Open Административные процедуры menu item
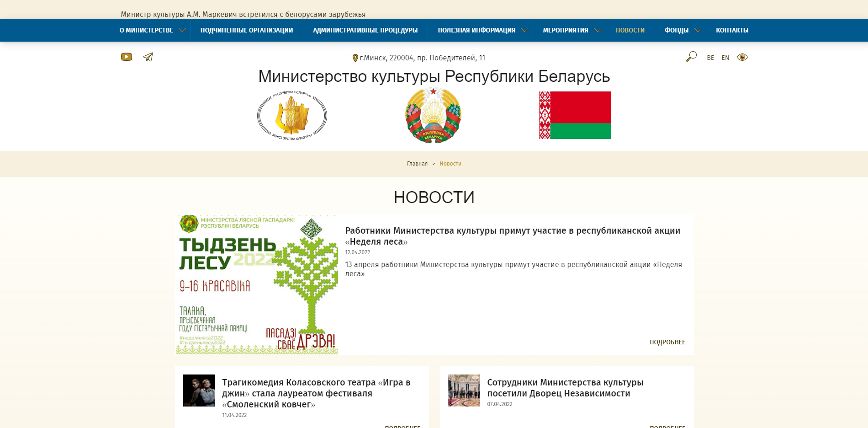Image resolution: width=868 pixels, height=428 pixels. click(x=365, y=30)
